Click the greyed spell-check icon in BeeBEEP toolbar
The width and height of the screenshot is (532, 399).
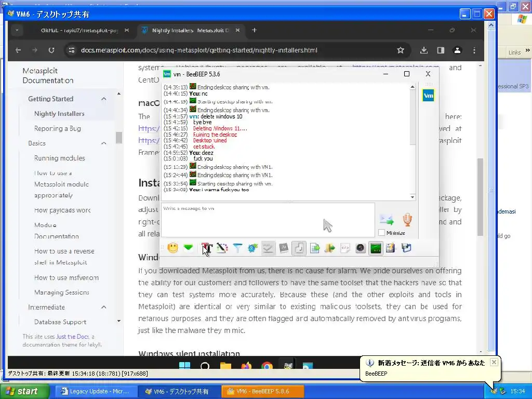pos(268,248)
